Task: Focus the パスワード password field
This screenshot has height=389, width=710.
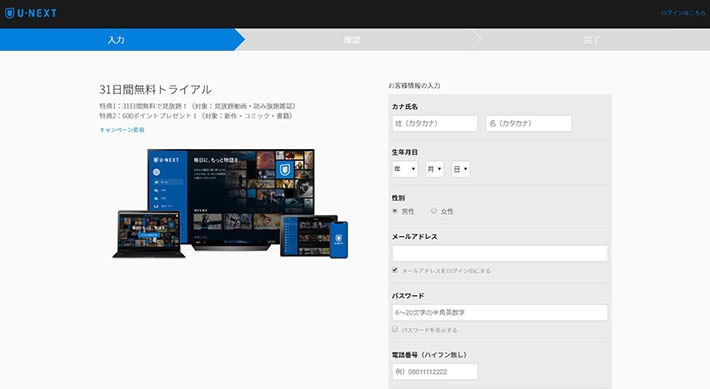Action: [x=500, y=312]
